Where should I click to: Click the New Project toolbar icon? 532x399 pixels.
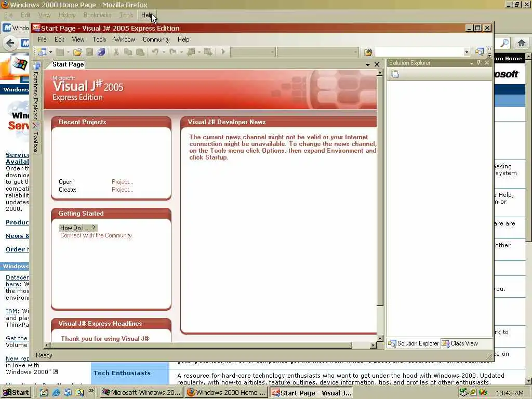coord(42,52)
